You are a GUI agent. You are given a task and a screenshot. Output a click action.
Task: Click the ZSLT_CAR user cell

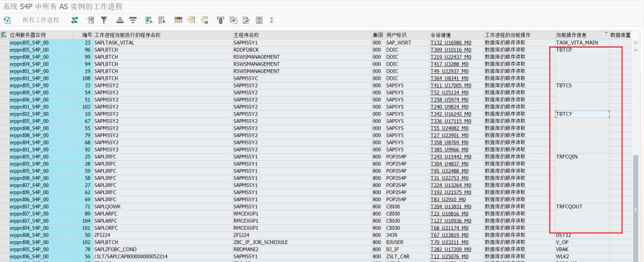coord(407,256)
